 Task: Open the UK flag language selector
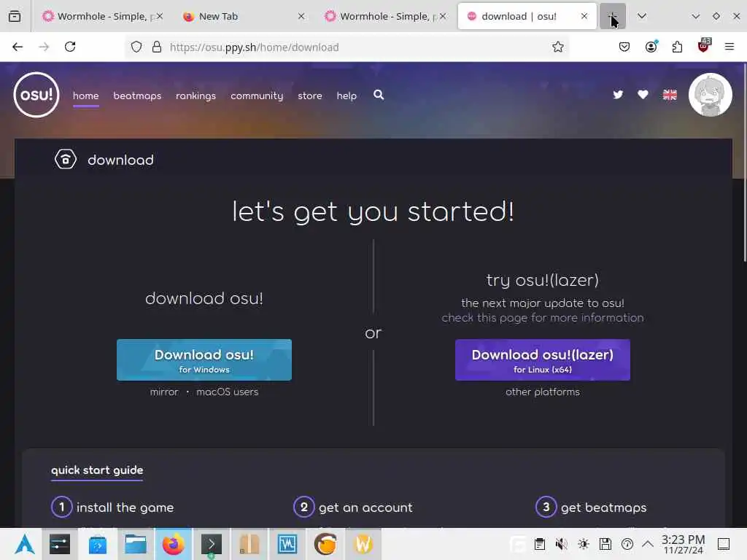(670, 95)
